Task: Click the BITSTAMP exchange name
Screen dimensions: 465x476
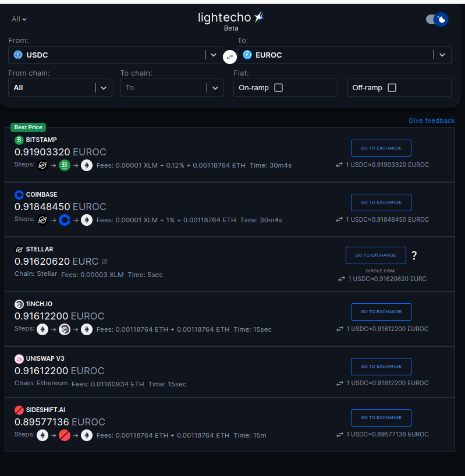Action: (x=41, y=140)
